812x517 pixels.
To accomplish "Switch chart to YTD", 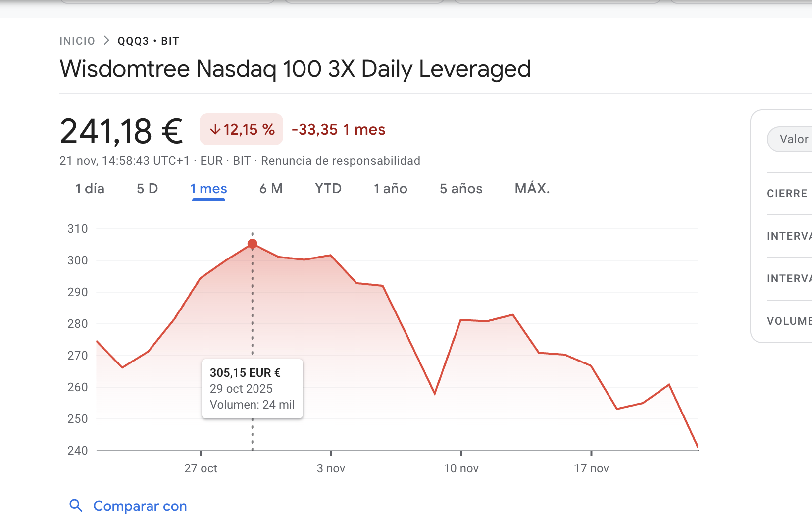I will pyautogui.click(x=328, y=189).
